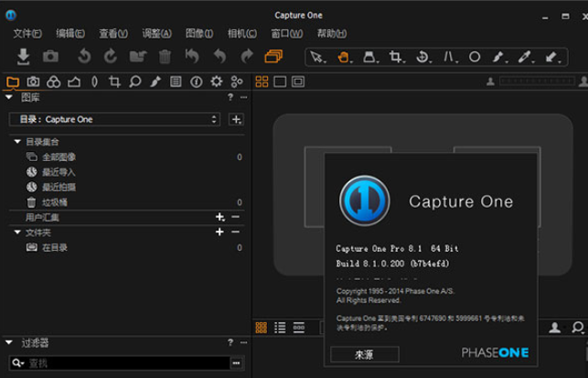
Task: Click the trash can Delete icon in toolbar
Action: (165, 57)
